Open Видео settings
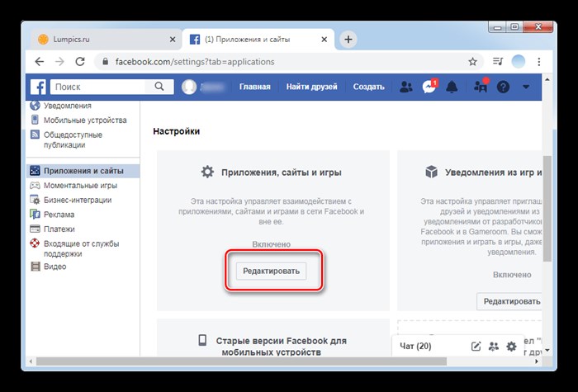This screenshot has height=392, width=578. [55, 267]
